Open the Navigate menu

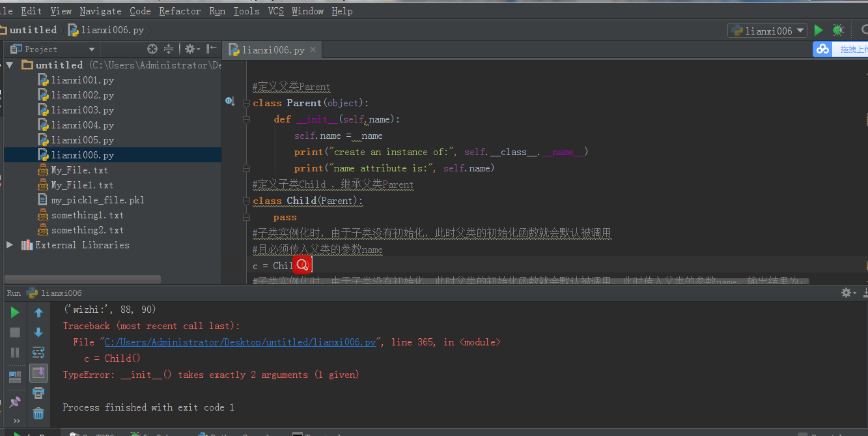coord(100,11)
